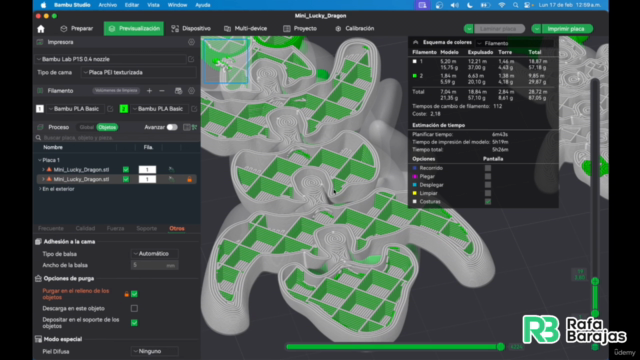Screen dimensions: 640x360
Task: Expand En el exterior tree node
Action: (x=40, y=189)
